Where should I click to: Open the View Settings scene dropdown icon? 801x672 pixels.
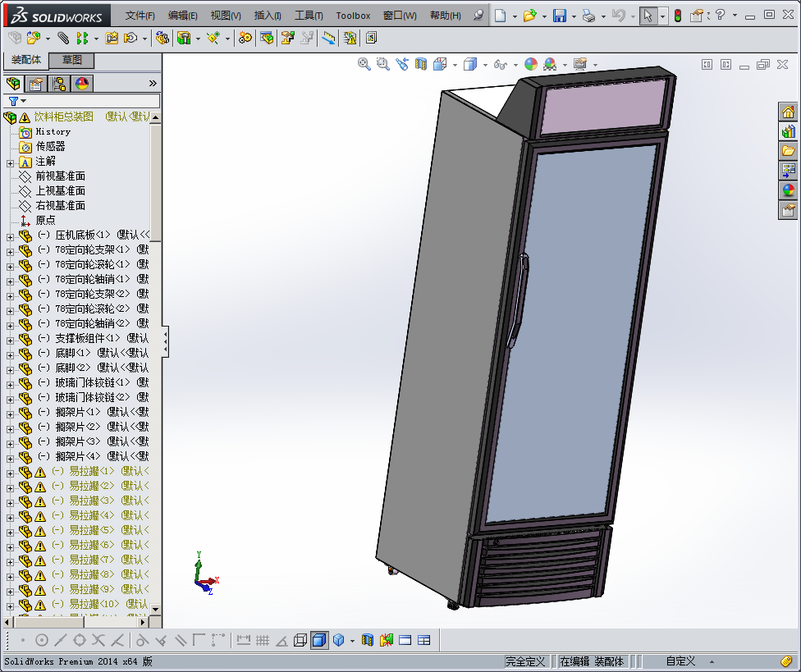(579, 64)
